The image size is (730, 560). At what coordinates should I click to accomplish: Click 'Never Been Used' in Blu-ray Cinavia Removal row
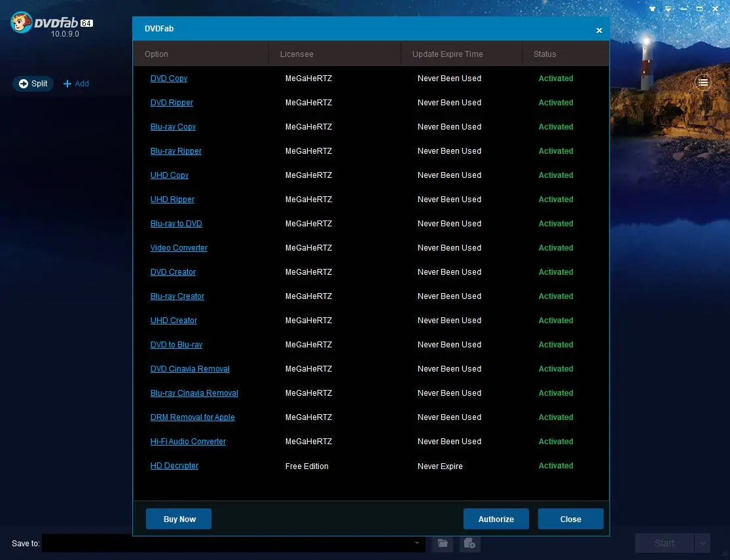click(449, 393)
